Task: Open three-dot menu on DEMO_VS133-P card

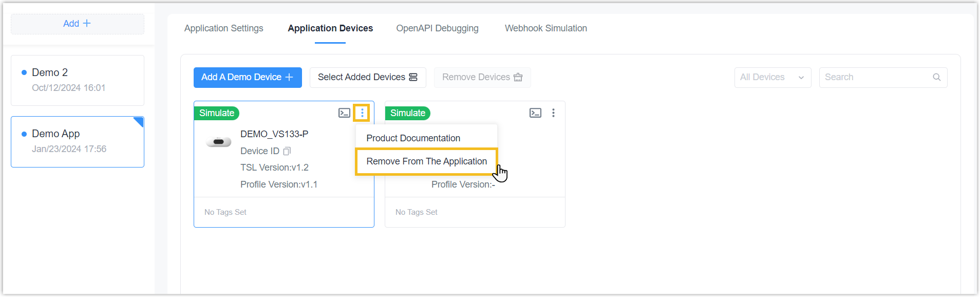Action: 362,113
